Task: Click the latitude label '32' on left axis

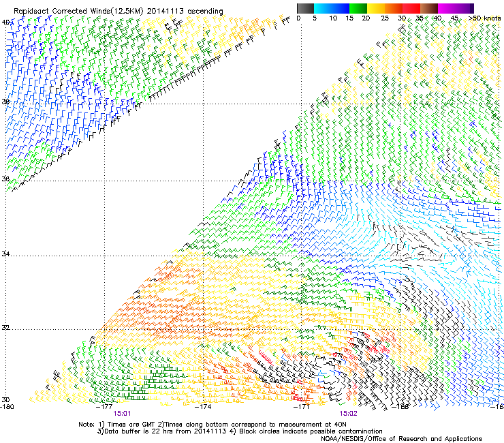Action: click(5, 328)
